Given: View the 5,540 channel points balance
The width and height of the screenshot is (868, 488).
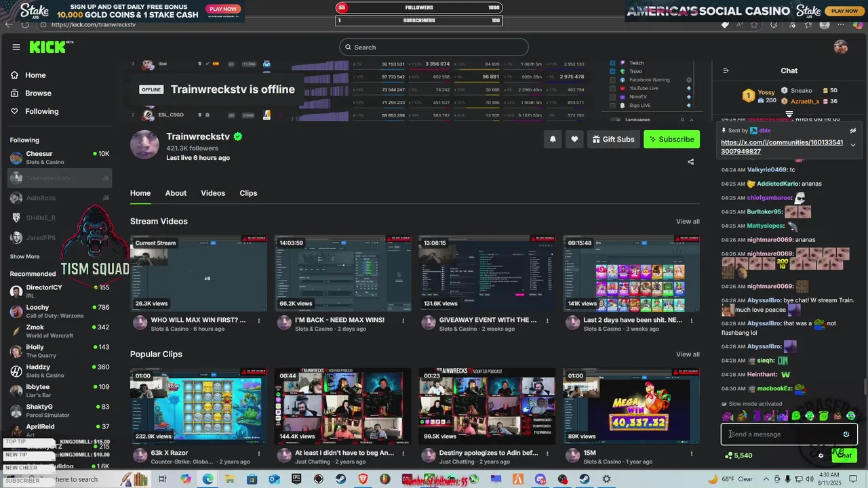Looking at the screenshot, I should (739, 455).
